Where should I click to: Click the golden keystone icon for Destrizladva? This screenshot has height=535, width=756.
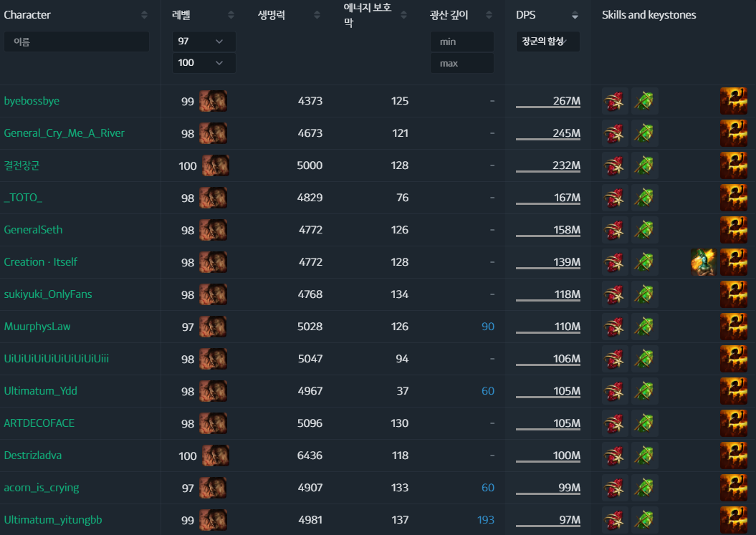tap(733, 456)
